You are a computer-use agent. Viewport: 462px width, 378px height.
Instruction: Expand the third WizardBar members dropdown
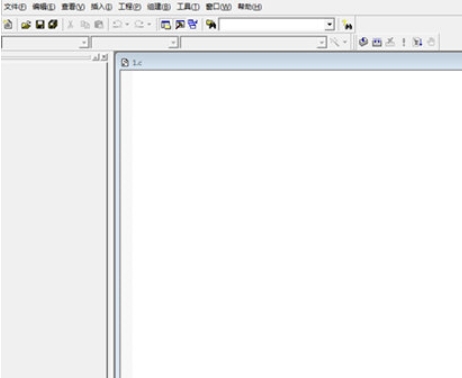pos(321,42)
